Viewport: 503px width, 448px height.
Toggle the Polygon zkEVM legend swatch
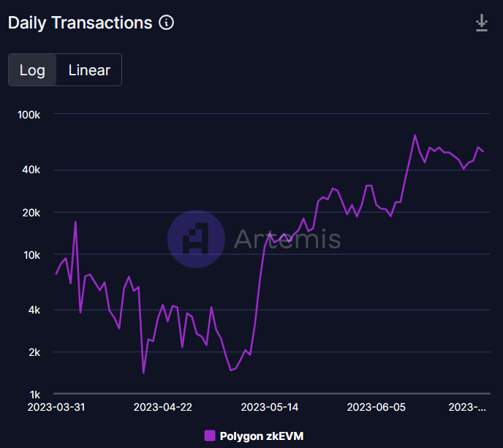[210, 436]
